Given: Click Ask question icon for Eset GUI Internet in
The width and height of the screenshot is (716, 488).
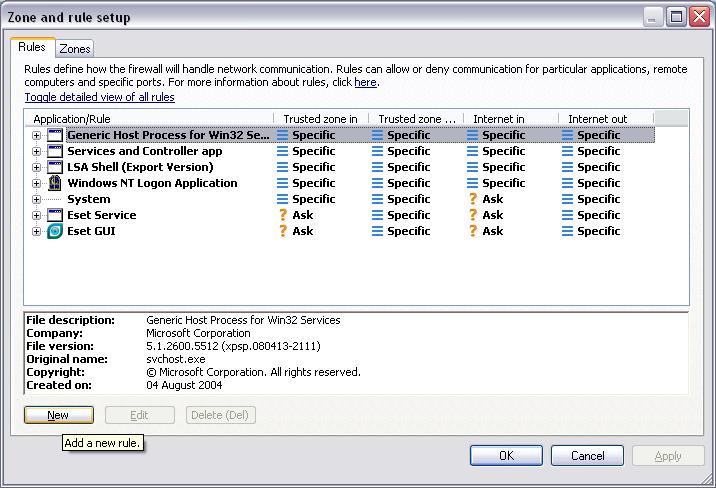Looking at the screenshot, I should point(473,231).
